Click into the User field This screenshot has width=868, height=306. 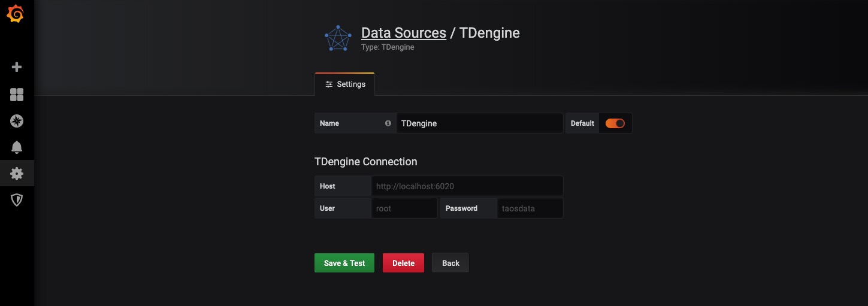pyautogui.click(x=404, y=208)
